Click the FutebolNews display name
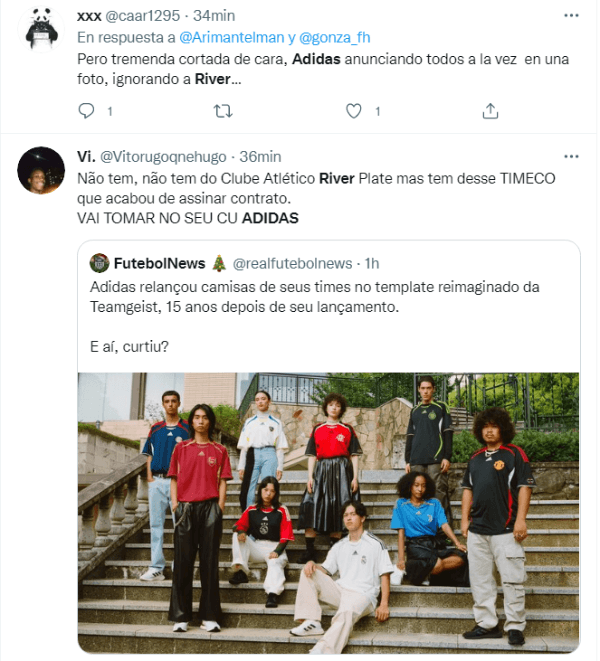This screenshot has height=661, width=600. coord(159,263)
